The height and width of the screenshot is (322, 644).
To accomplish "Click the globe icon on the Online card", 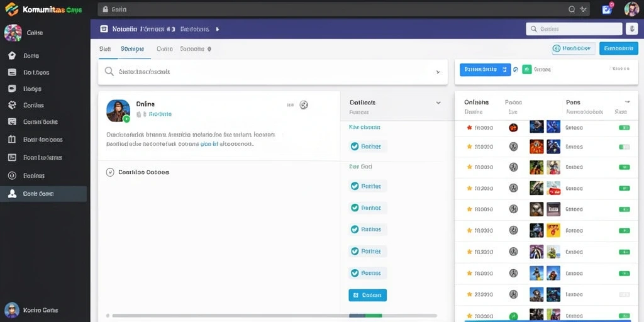I will pyautogui.click(x=304, y=105).
